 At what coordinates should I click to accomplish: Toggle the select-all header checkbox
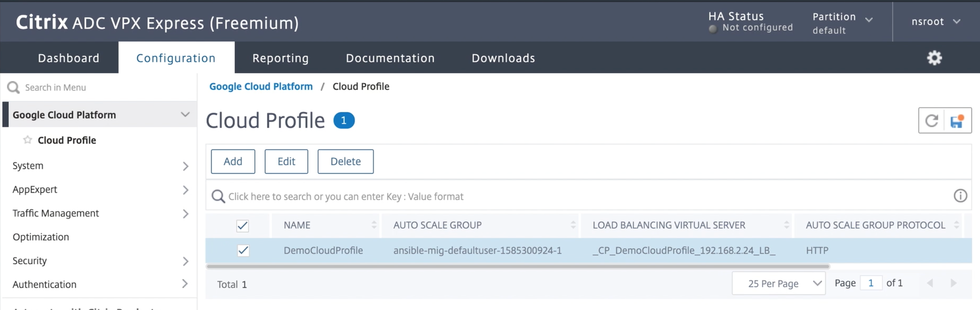[x=242, y=226]
